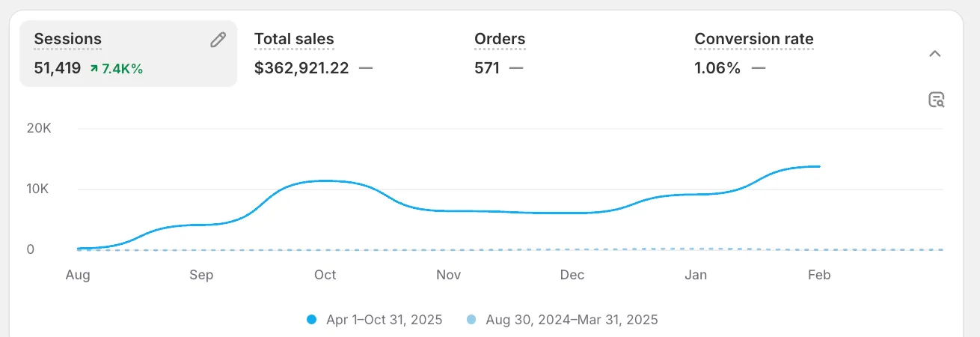
Task: Switch to the Total sales metric
Action: point(294,39)
